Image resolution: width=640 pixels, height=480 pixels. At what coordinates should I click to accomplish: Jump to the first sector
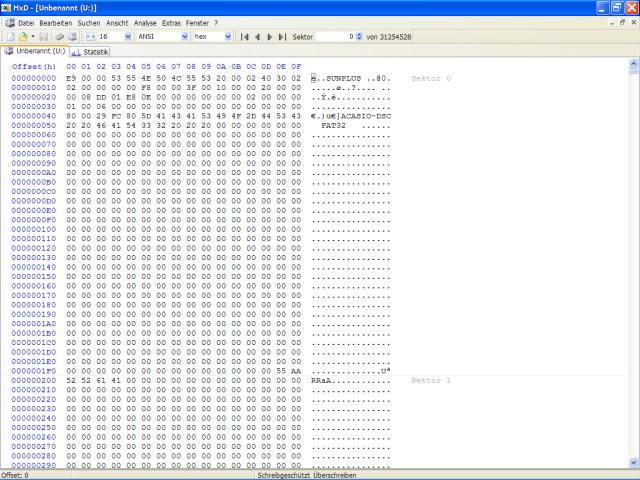244,37
